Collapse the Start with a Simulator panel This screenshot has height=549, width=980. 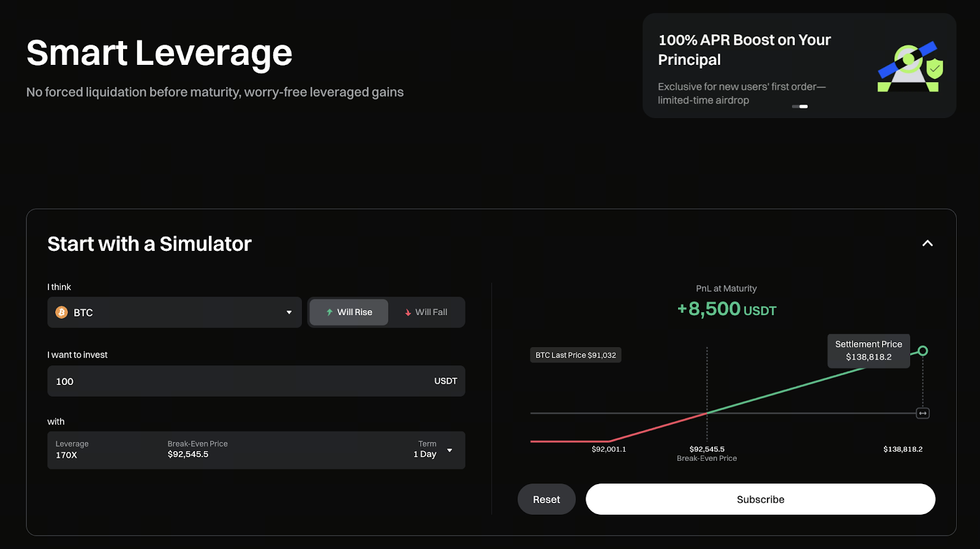pyautogui.click(x=927, y=244)
